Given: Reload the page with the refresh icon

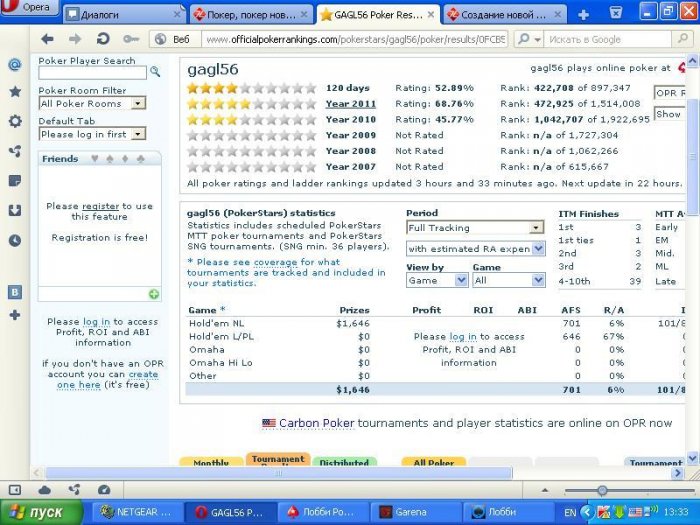Looking at the screenshot, I should pyautogui.click(x=103, y=39).
